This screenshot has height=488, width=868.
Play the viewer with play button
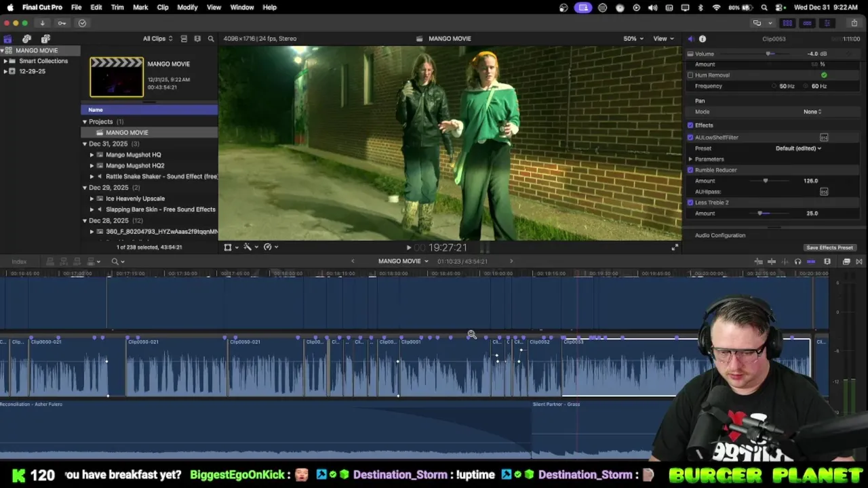pos(408,248)
